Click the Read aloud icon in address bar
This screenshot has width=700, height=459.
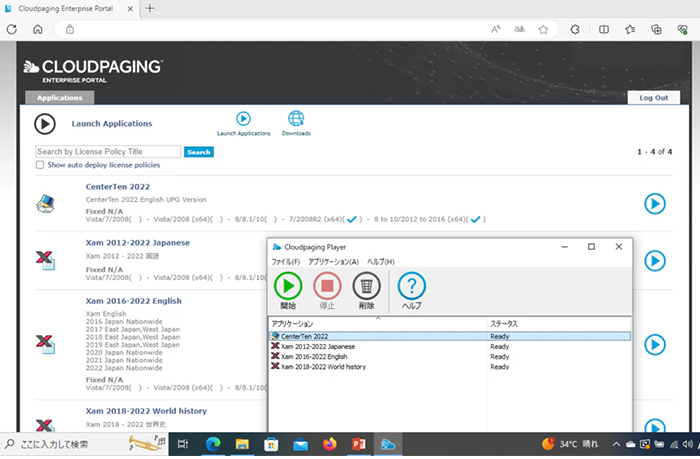tap(496, 29)
